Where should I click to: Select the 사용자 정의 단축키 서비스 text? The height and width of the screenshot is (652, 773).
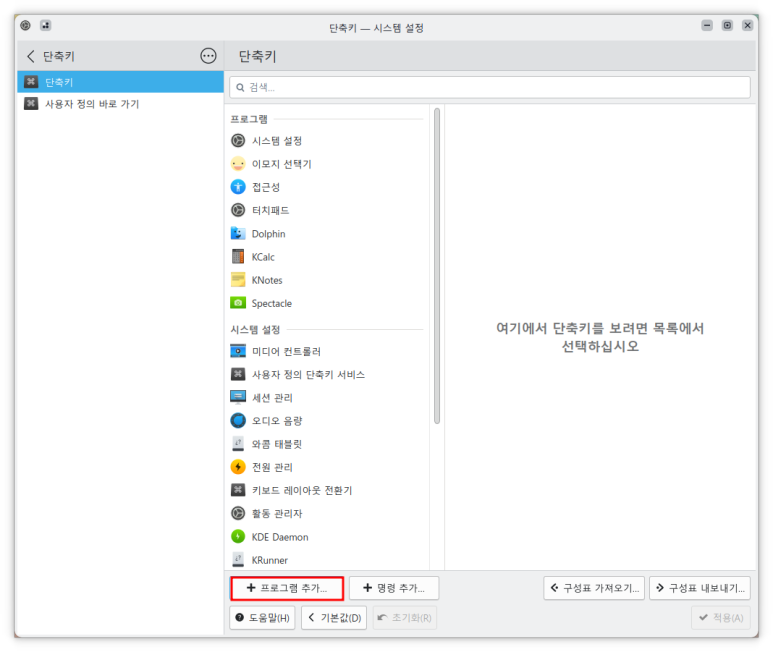[x=309, y=375]
